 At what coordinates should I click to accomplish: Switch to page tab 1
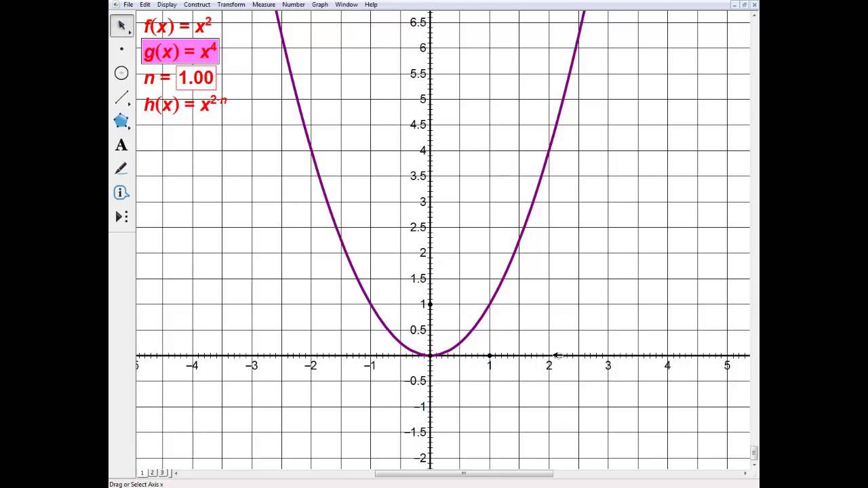[142, 472]
